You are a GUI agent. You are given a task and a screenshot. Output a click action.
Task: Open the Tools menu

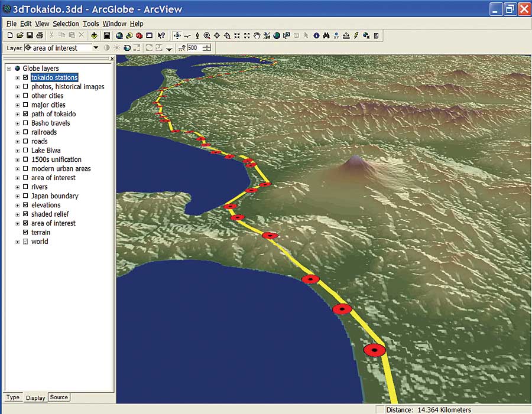(91, 24)
